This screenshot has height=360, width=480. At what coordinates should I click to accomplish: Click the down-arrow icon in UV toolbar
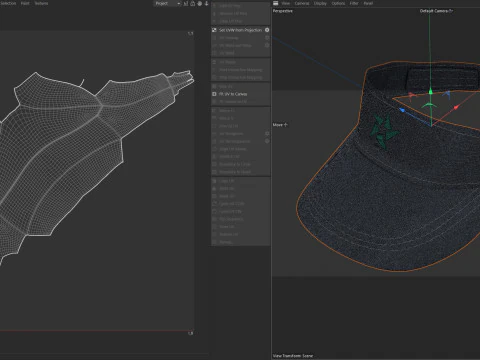coord(206,3)
